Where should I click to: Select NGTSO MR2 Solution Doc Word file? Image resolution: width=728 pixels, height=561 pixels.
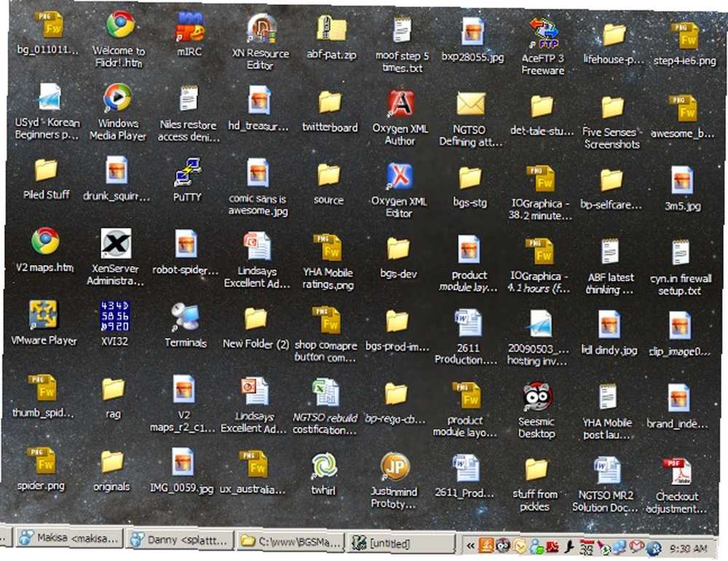(x=607, y=471)
